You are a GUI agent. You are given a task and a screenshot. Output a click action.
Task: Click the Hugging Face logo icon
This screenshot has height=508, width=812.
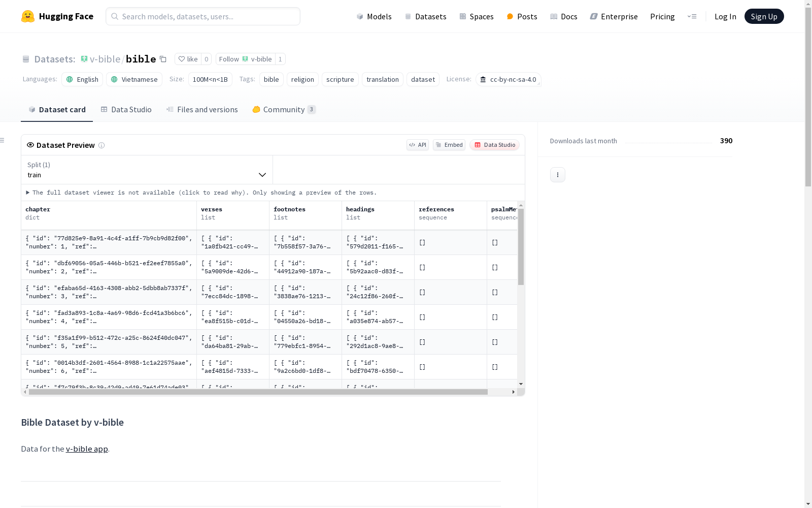pos(28,16)
